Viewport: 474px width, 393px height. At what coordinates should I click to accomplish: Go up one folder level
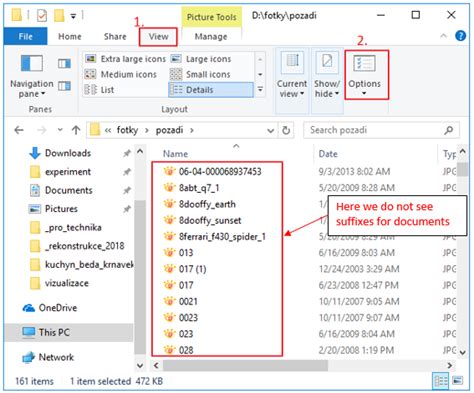point(76,130)
